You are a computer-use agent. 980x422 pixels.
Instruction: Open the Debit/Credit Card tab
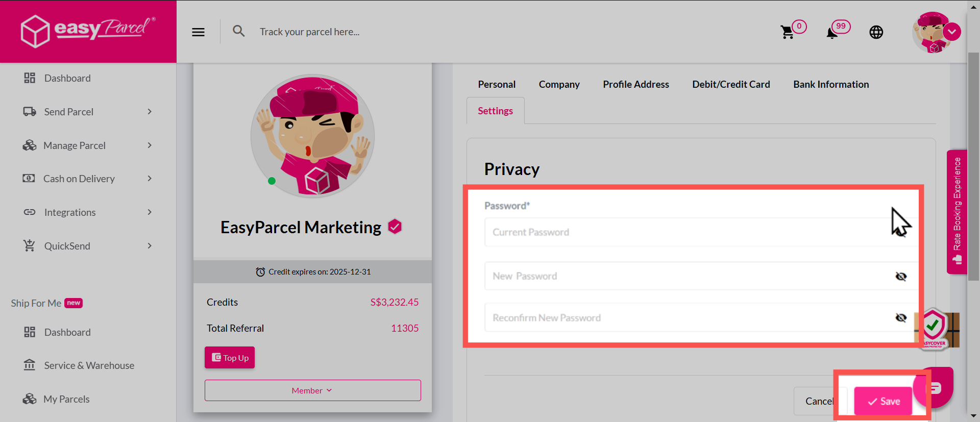click(x=731, y=84)
